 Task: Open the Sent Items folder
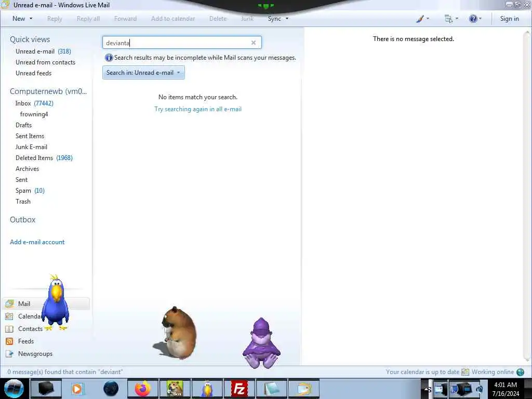pyautogui.click(x=30, y=136)
